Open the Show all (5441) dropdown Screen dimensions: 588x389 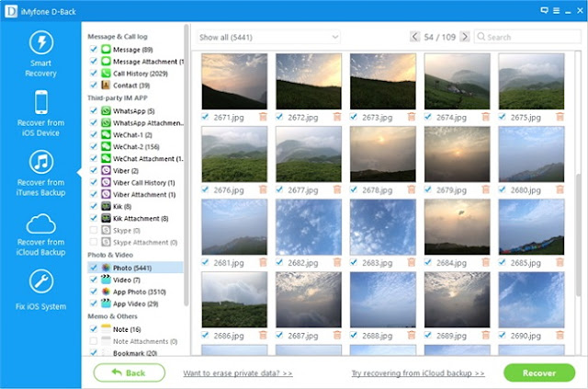tap(268, 37)
